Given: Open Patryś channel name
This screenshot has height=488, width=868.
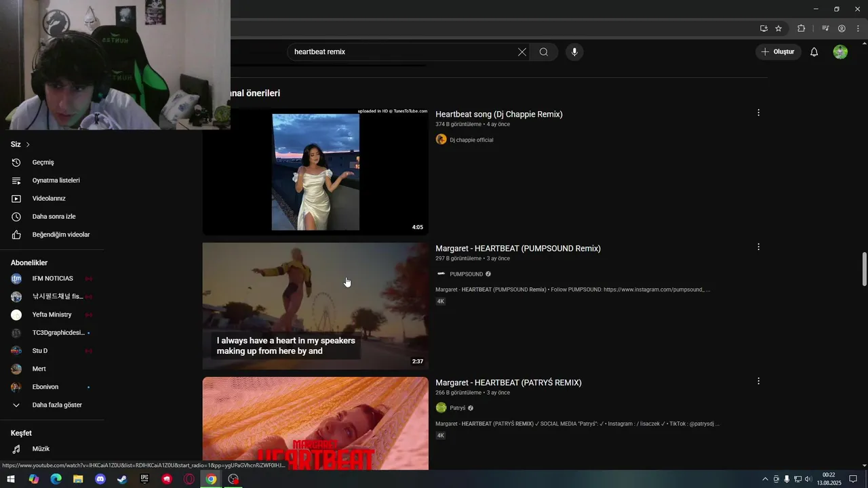Looking at the screenshot, I should pos(458,408).
